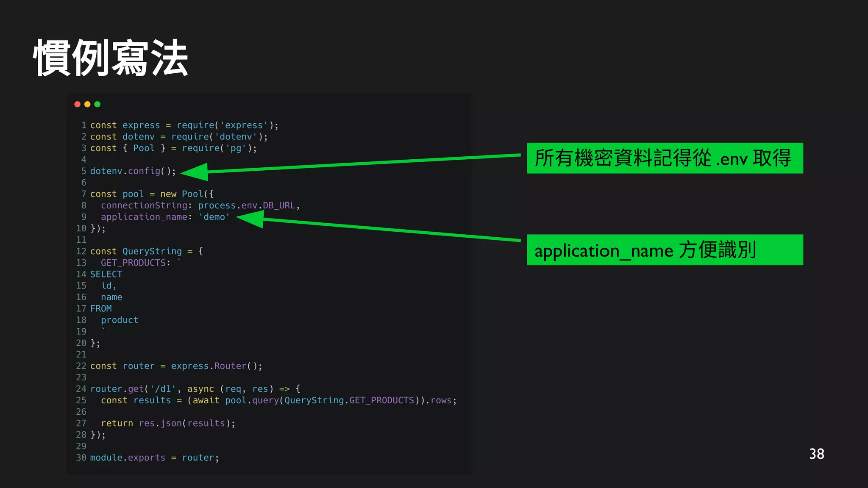
Task: Click line number 30 in the gutter
Action: pyautogui.click(x=81, y=457)
